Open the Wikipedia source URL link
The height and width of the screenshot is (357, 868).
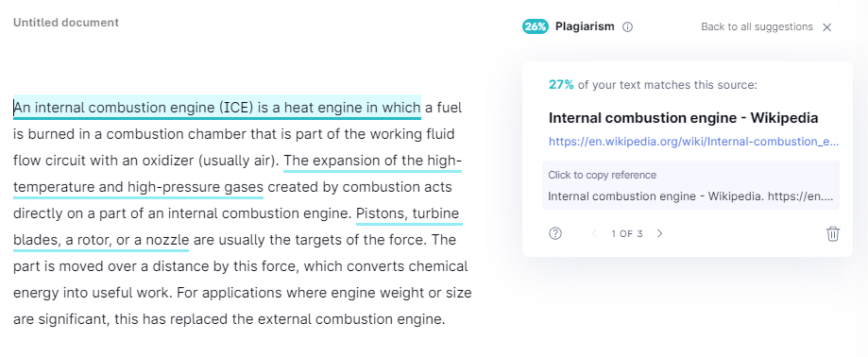pyautogui.click(x=693, y=142)
